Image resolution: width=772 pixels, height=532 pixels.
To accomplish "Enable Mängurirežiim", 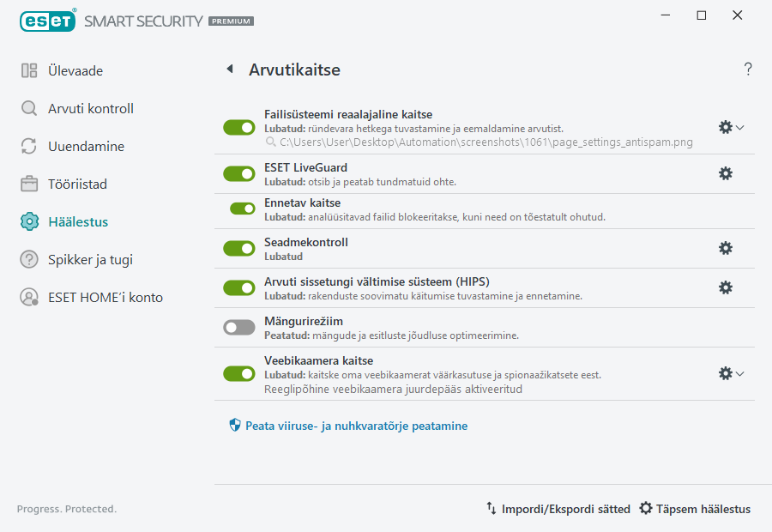I will (238, 328).
